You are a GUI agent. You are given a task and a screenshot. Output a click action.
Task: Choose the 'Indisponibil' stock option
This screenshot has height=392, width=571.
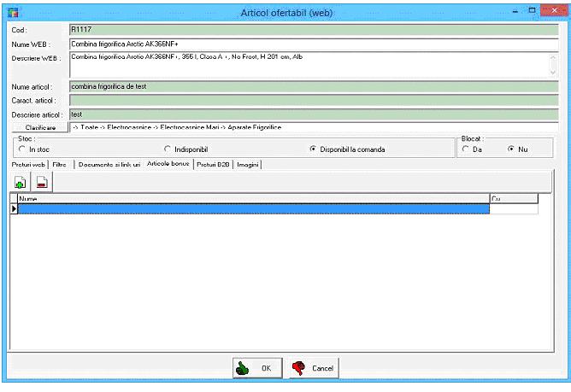168,149
